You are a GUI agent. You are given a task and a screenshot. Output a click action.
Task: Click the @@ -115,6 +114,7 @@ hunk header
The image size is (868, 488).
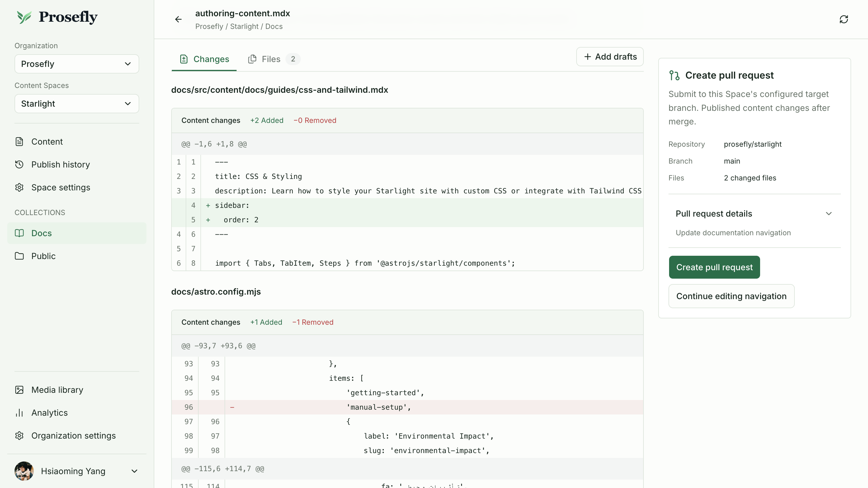point(407,469)
